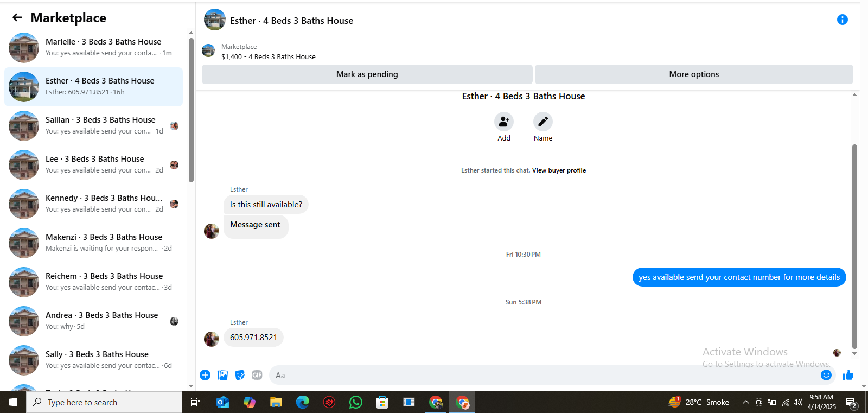Launch Outlook from the taskbar
868x413 pixels.
click(222, 402)
